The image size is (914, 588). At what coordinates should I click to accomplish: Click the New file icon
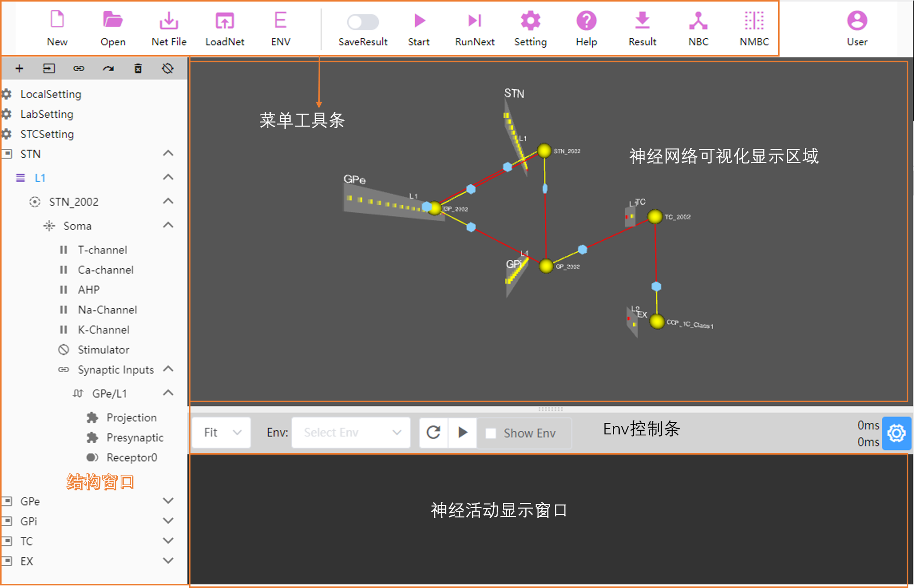(x=57, y=20)
